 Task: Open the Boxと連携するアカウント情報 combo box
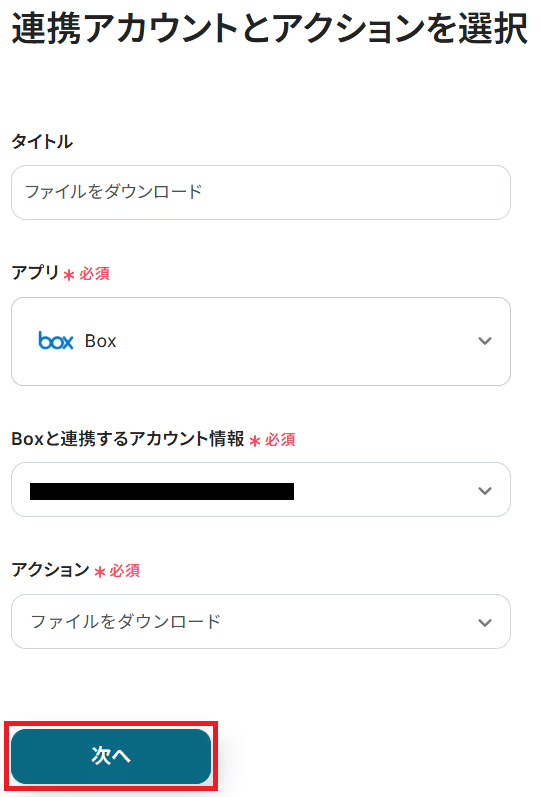point(261,489)
